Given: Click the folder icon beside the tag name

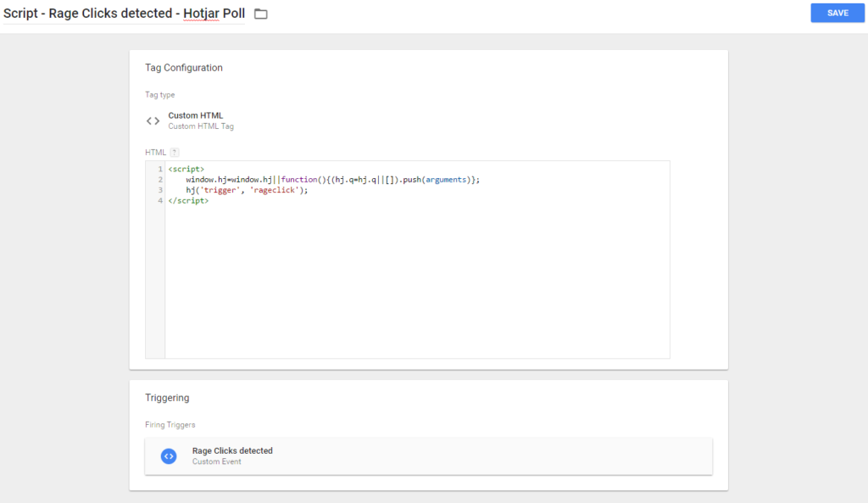Looking at the screenshot, I should (261, 14).
